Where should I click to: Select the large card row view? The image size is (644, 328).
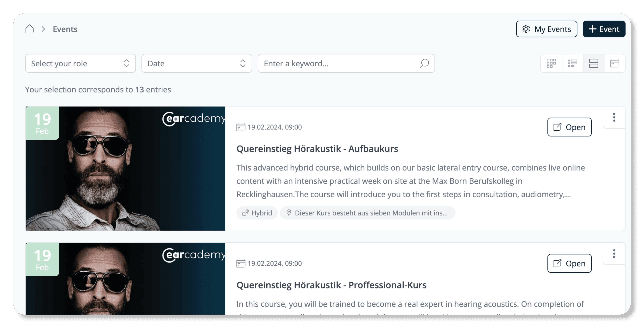[x=593, y=63]
